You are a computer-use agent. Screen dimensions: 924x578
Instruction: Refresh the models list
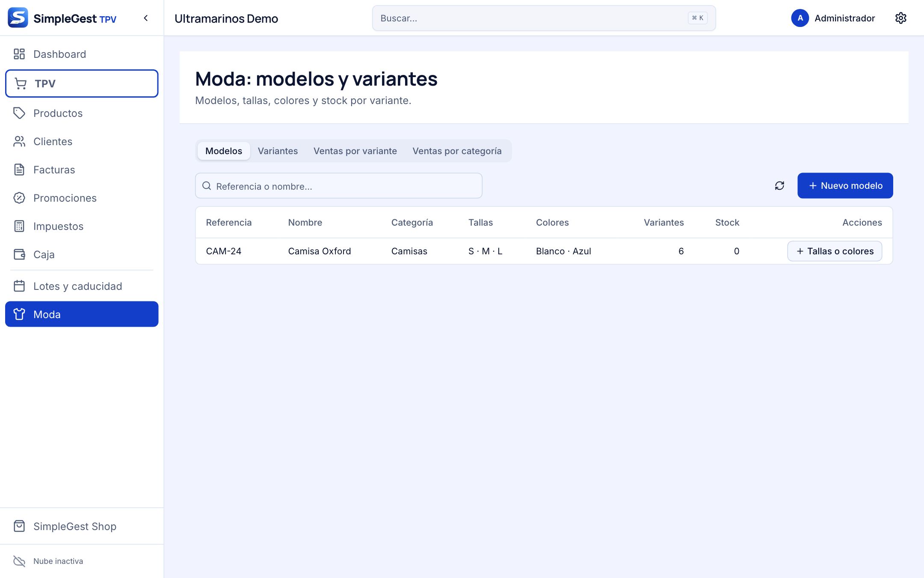[779, 185]
